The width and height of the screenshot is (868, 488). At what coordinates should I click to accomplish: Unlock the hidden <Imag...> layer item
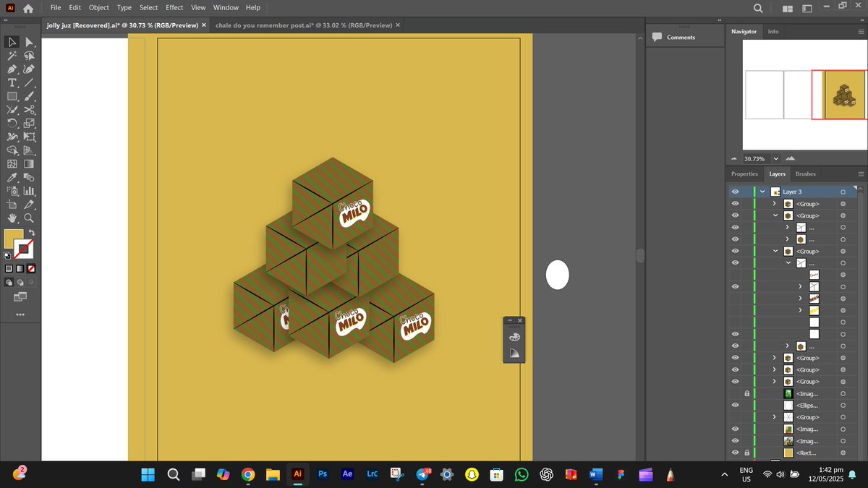pos(747,393)
